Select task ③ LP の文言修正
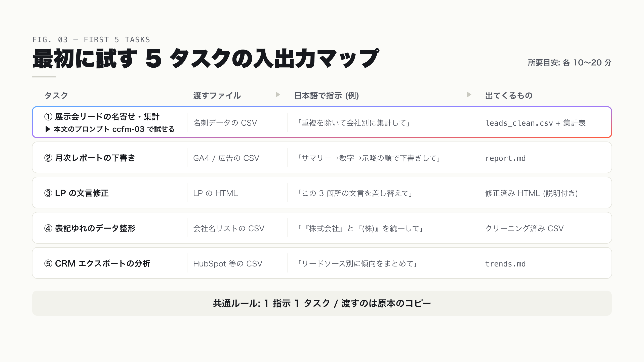The height and width of the screenshot is (362, 644). pyautogui.click(x=76, y=193)
